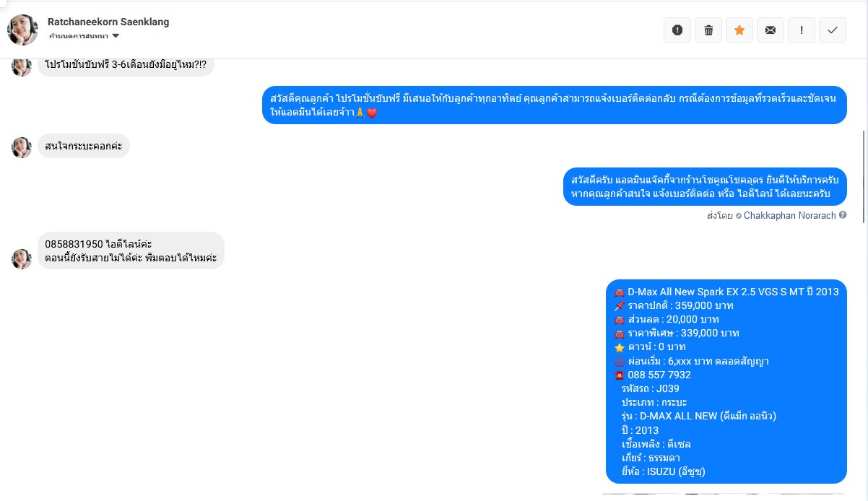Image resolution: width=868 pixels, height=501 pixels.
Task: Open Ratchaneekorn Saenklang name in header
Action: (108, 22)
